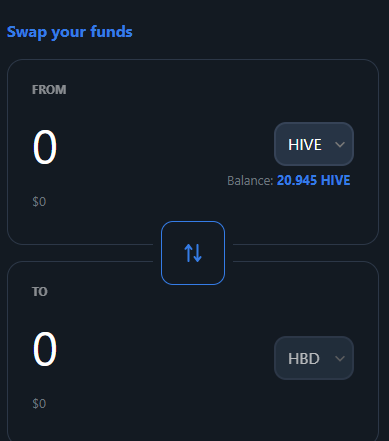Click the HIVE text in the selector
This screenshot has height=441, width=389.
point(305,145)
